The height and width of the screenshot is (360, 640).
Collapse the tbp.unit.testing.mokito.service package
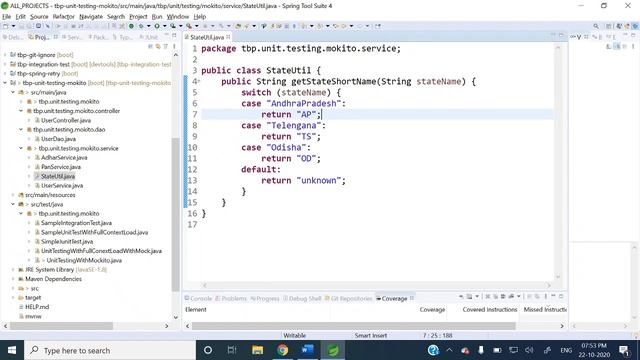[21, 148]
